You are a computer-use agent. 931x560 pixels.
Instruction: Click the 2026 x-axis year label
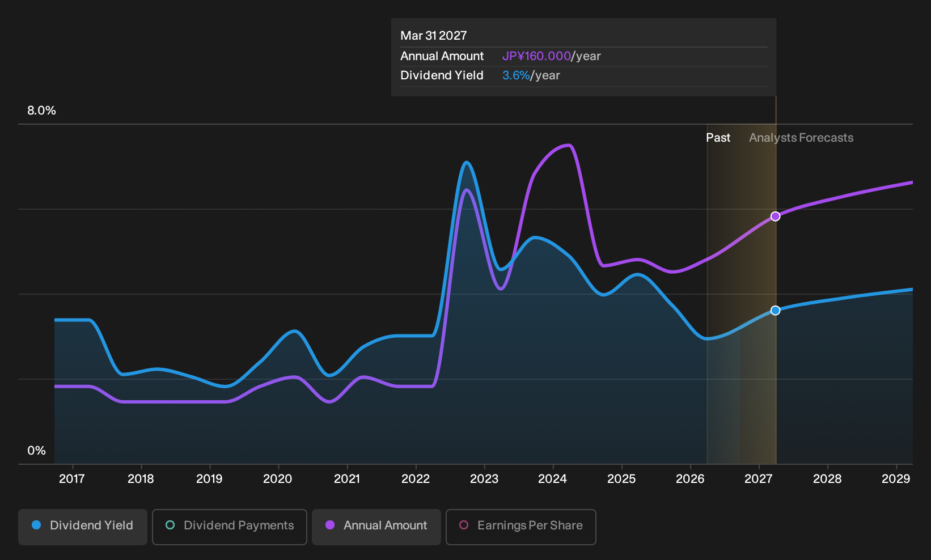tap(690, 479)
